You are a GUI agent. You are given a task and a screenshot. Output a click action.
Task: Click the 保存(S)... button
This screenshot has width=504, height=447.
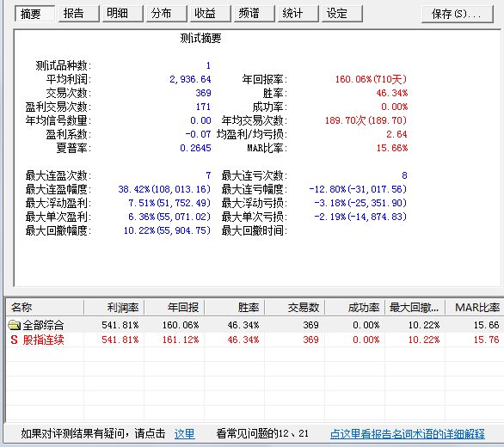[458, 14]
